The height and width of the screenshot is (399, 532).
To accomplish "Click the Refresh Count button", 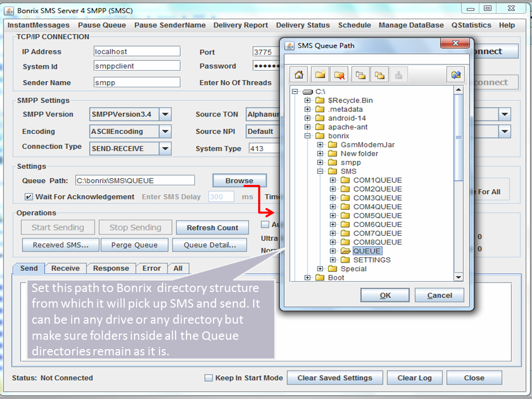I will coord(212,228).
